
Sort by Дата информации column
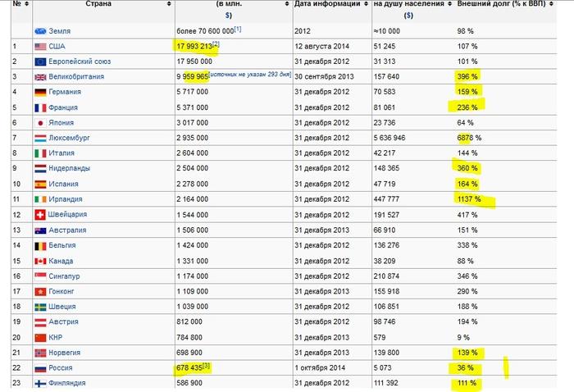click(x=363, y=4)
